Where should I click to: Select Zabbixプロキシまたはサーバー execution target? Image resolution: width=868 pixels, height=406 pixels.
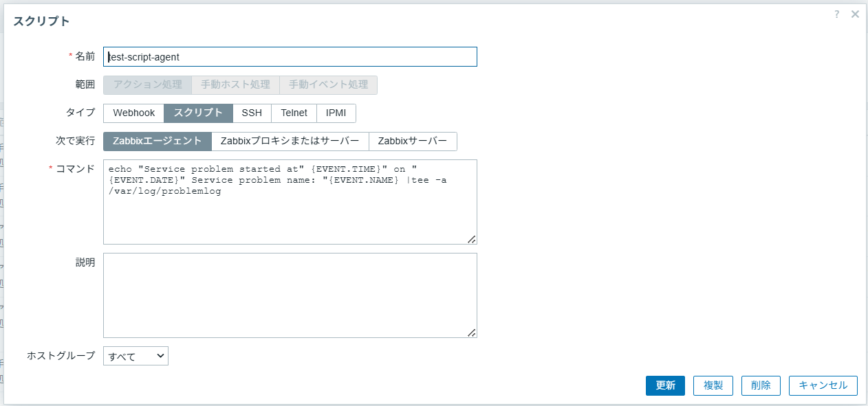[x=290, y=142]
